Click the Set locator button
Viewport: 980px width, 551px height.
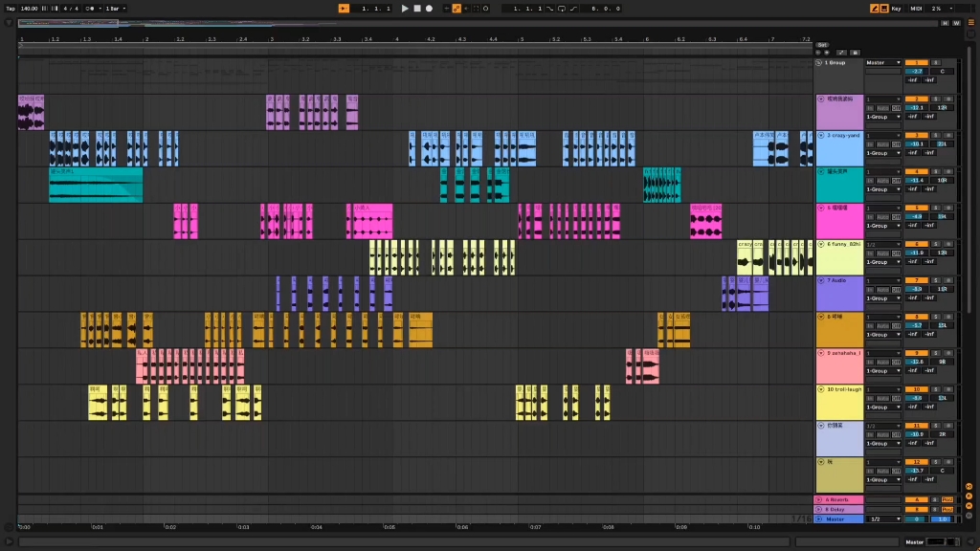click(x=822, y=45)
